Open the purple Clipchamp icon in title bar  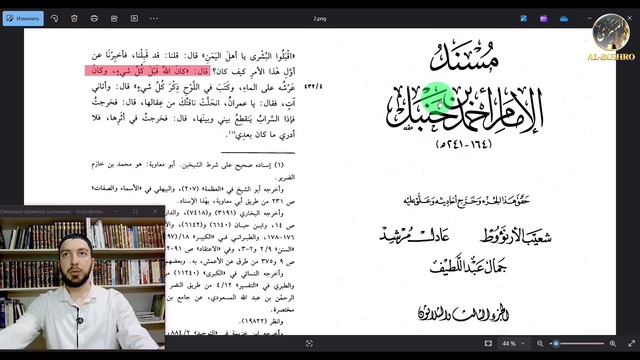pyautogui.click(x=544, y=18)
